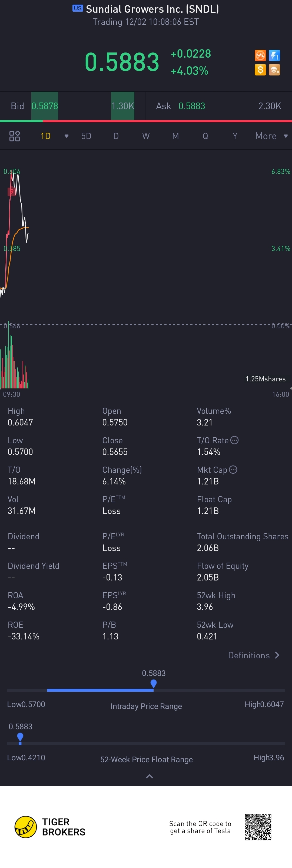The width and height of the screenshot is (292, 868).
Task: Tap the Change(%) value 6.14%
Action: [114, 481]
